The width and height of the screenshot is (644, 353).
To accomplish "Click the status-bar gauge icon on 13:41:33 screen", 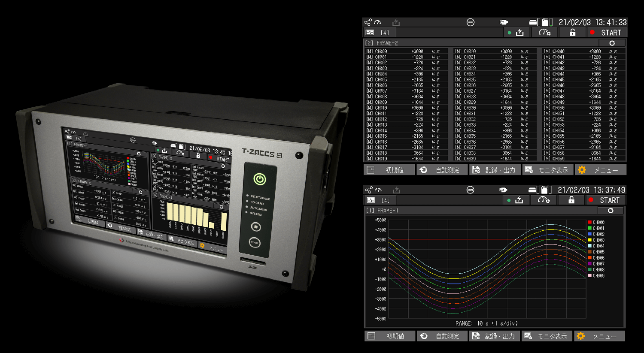I will pos(377,22).
